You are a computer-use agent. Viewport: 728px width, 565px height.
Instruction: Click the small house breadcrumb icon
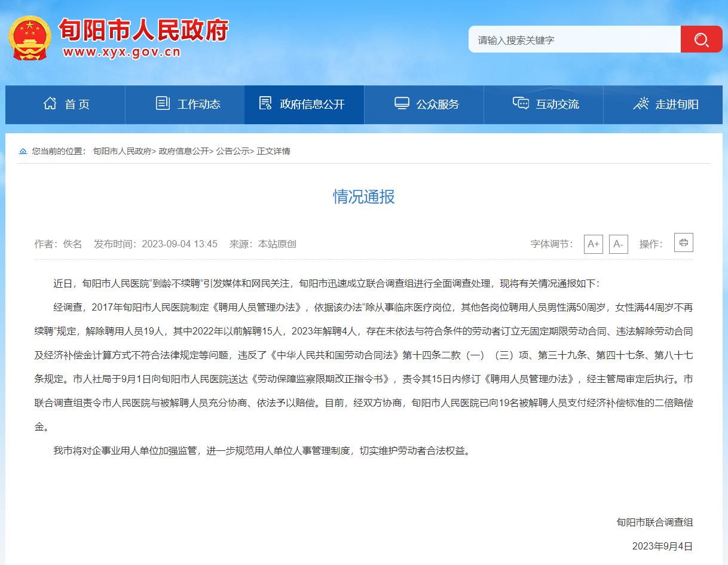(23, 152)
